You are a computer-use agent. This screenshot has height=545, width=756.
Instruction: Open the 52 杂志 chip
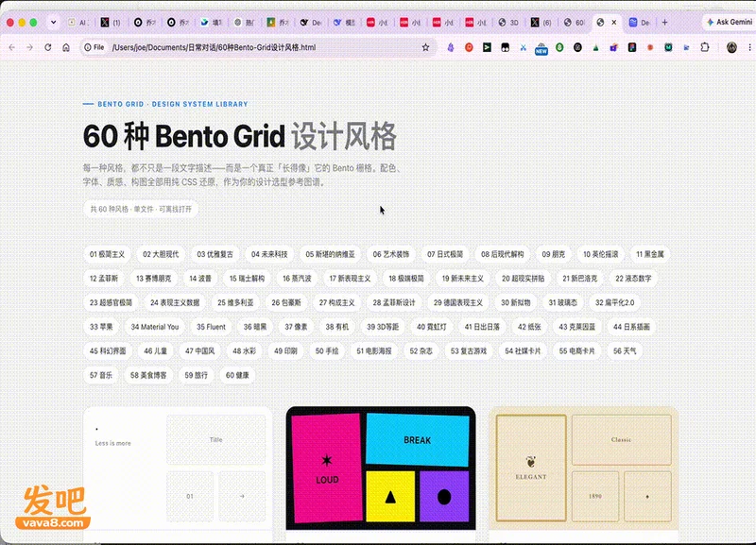421,350
